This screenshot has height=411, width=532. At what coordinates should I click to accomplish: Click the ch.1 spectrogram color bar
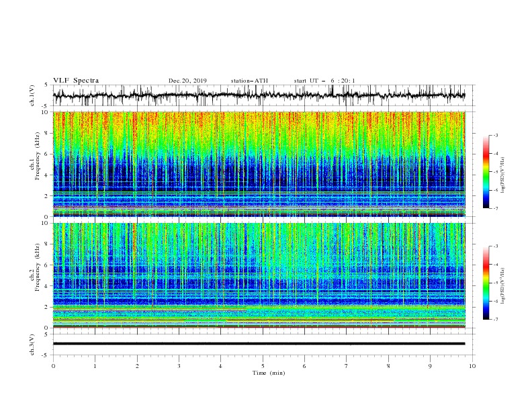coord(486,172)
